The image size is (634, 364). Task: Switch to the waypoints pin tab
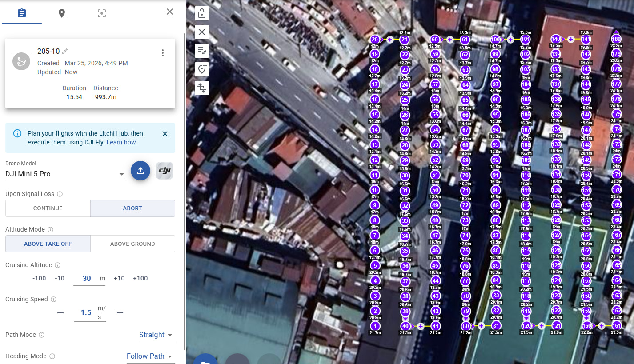[x=62, y=13]
